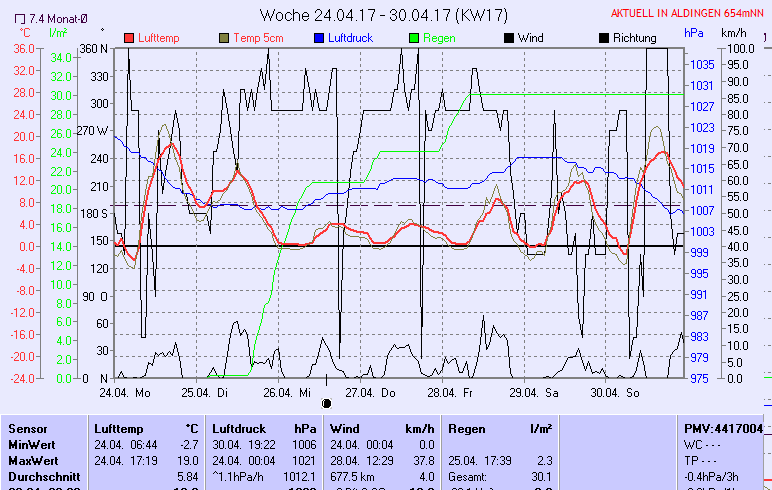Click the black Wind legend swatch
This screenshot has height=490, width=772.
509,38
